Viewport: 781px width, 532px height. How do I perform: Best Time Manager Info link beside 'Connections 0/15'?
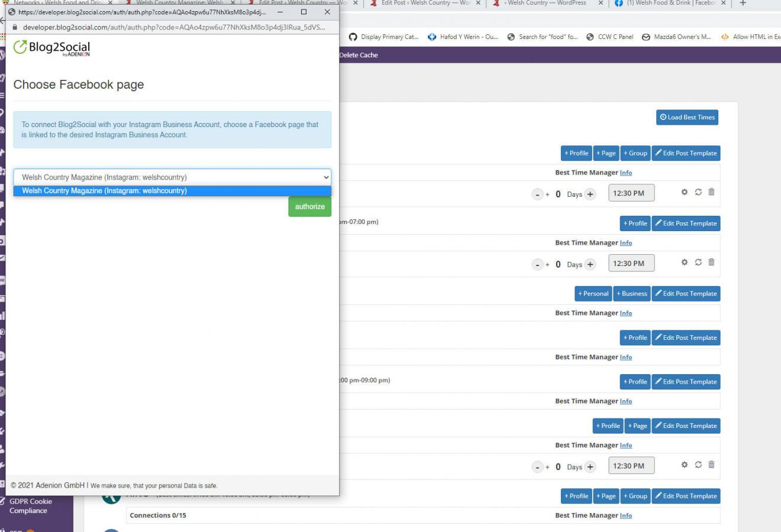click(x=626, y=515)
